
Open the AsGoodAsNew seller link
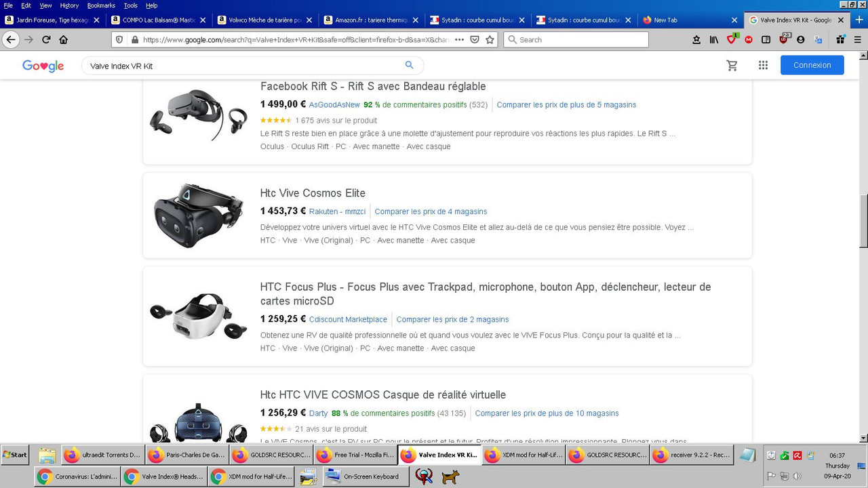(334, 104)
